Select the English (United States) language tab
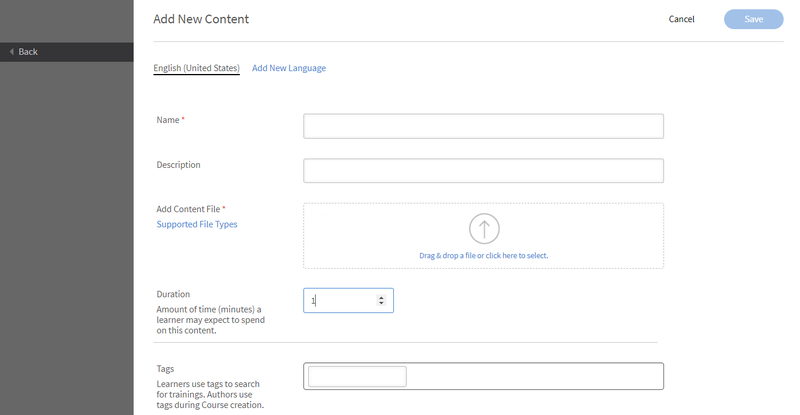This screenshot has height=415, width=800. (196, 68)
